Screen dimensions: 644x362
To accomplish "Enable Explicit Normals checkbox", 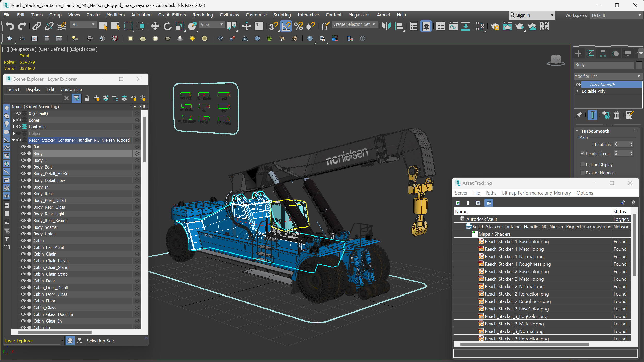I will pyautogui.click(x=582, y=173).
